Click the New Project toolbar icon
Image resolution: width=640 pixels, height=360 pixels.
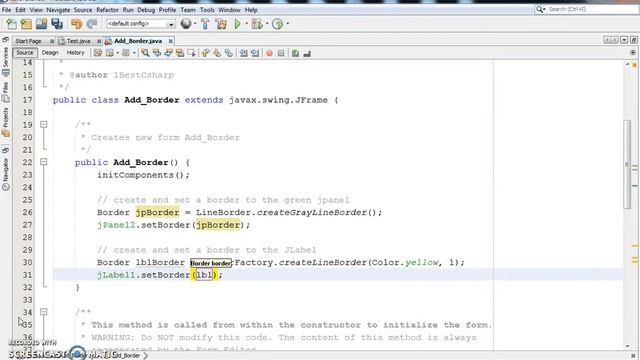coord(27,24)
